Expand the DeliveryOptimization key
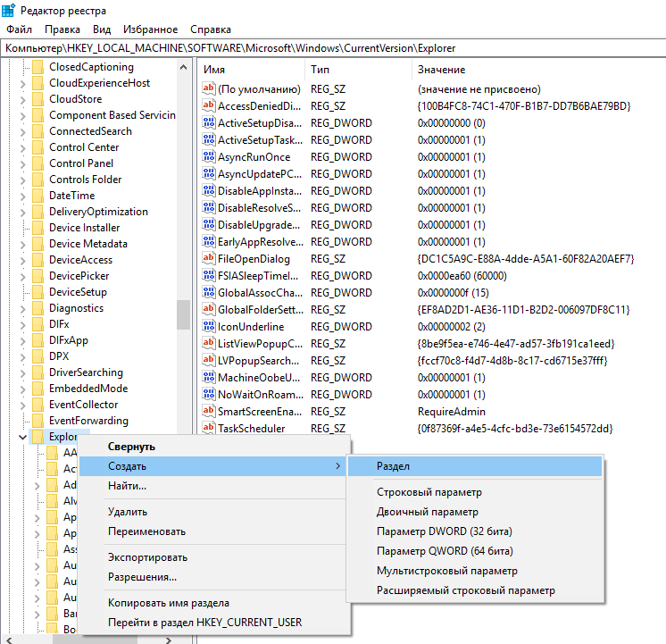This screenshot has height=644, width=666. [23, 213]
